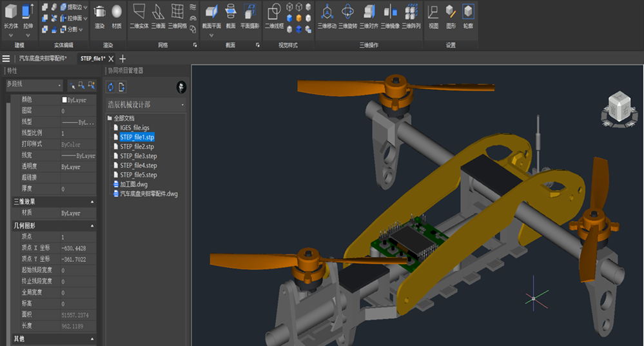This screenshot has width=644, height=346.
Task: Click the 线型 linetype value field
Action: (78, 122)
